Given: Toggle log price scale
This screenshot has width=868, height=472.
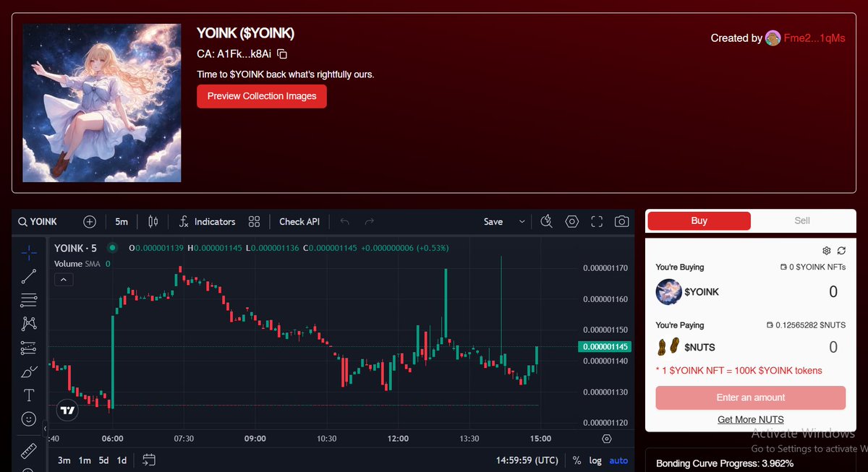Looking at the screenshot, I should [x=595, y=460].
